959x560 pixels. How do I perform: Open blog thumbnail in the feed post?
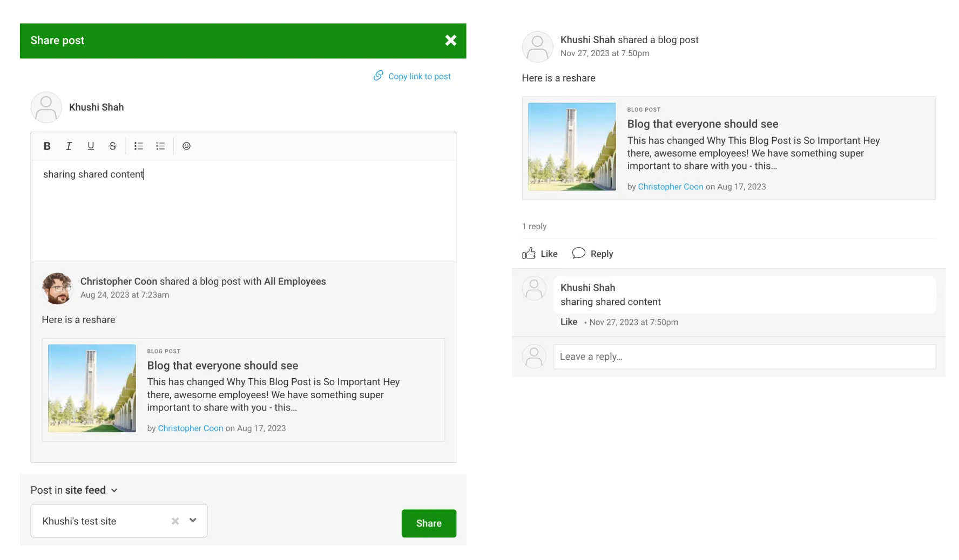[x=572, y=147]
